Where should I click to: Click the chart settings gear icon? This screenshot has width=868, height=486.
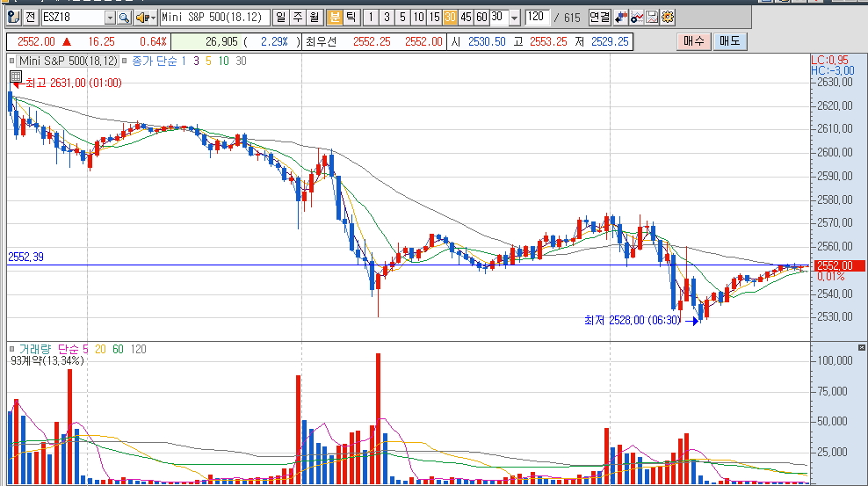click(669, 17)
